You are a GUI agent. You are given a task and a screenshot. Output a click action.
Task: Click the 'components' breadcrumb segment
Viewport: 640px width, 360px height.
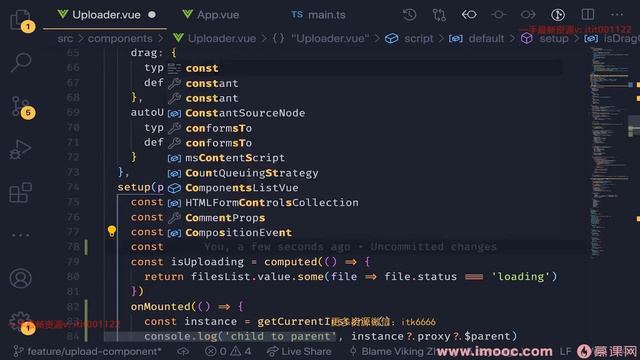click(120, 38)
